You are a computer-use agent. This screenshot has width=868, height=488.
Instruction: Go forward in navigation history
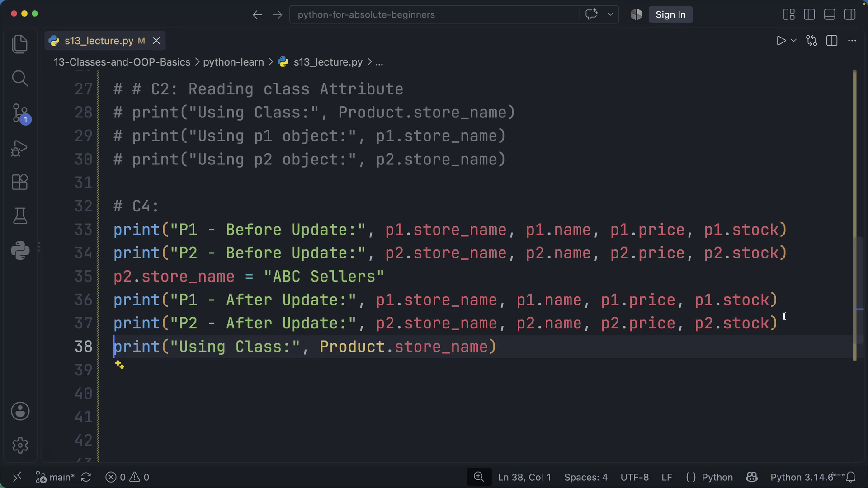[278, 14]
